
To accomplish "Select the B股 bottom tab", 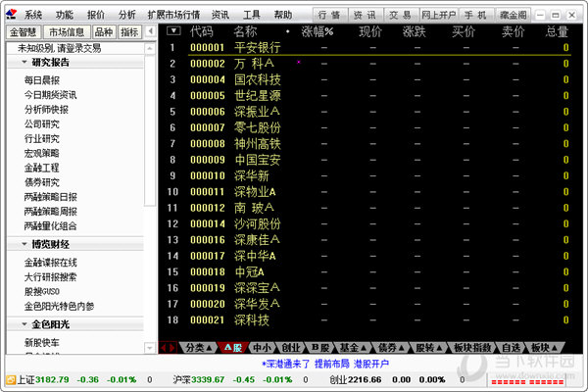I will [319, 348].
